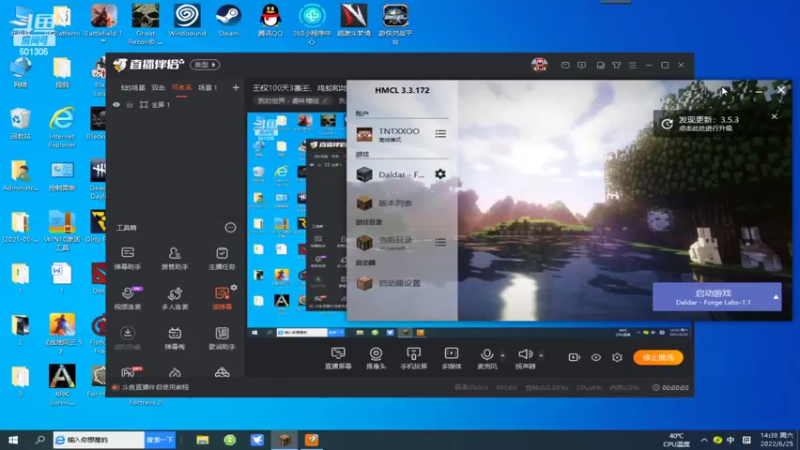Click recording camera icon near stop button

(x=574, y=357)
